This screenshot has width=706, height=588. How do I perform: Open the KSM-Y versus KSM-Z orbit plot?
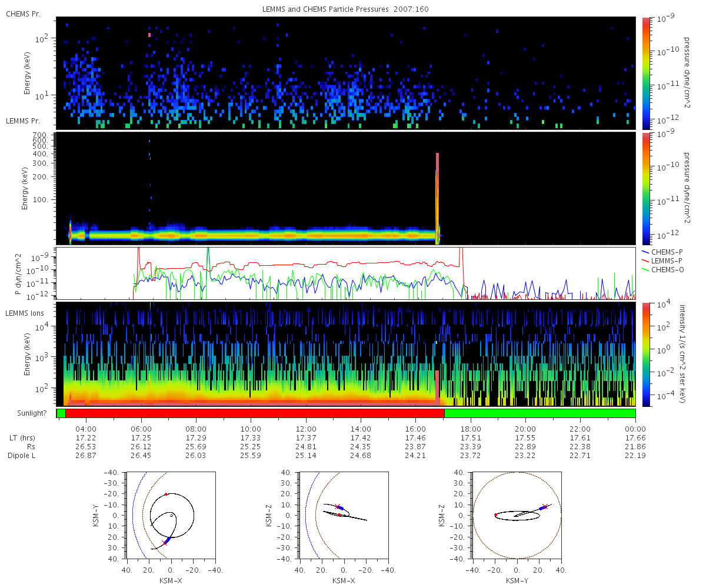coord(517,515)
